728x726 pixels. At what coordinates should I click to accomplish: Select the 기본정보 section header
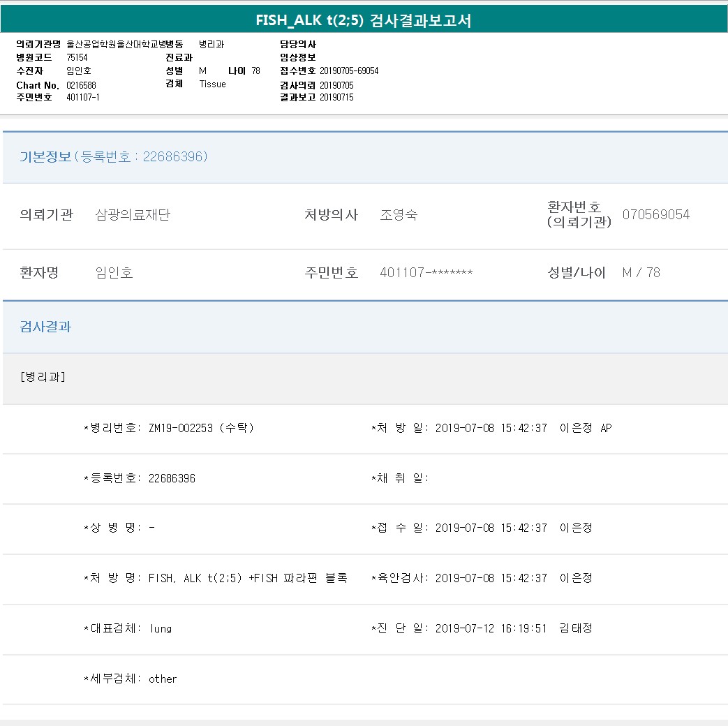[114, 157]
